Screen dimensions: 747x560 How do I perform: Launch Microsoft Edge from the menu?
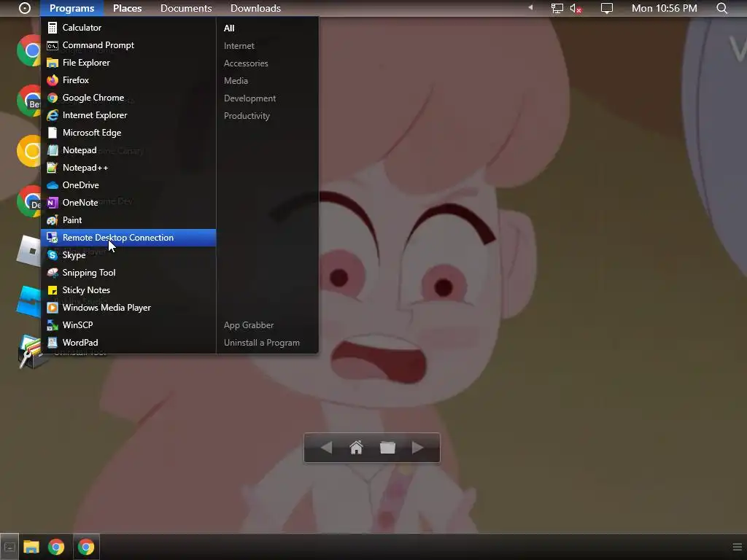point(128,133)
